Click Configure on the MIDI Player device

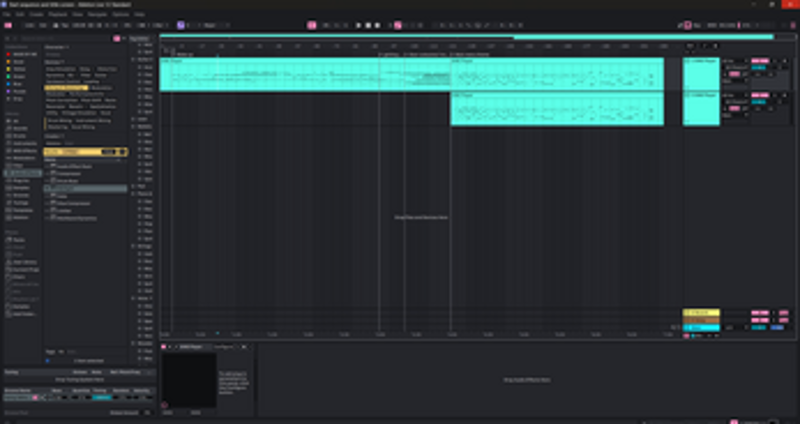click(x=222, y=347)
